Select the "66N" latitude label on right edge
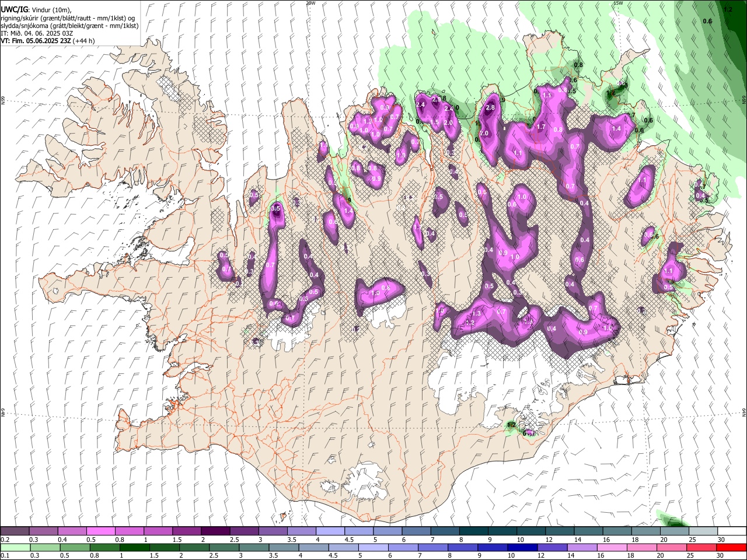This screenshot has width=747, height=560. (x=744, y=101)
